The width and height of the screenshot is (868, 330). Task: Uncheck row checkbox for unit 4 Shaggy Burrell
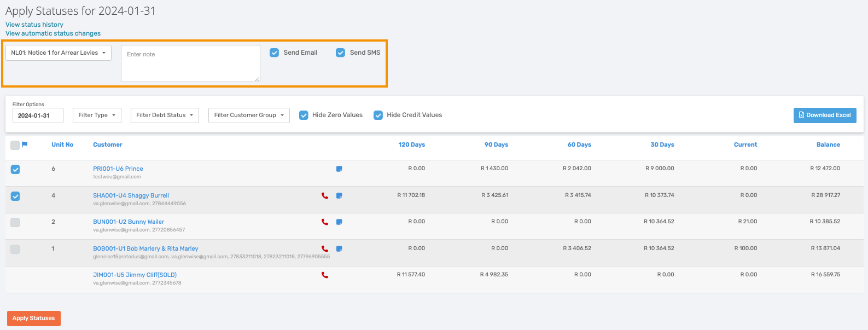pos(15,196)
